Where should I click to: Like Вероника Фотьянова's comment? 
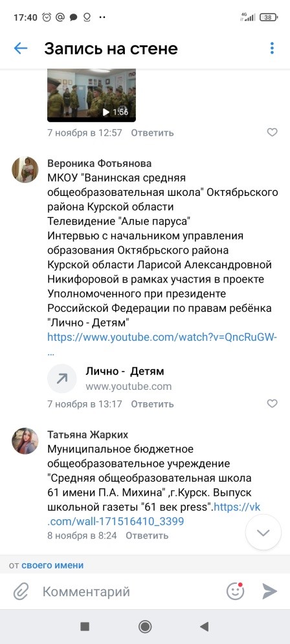point(272,403)
